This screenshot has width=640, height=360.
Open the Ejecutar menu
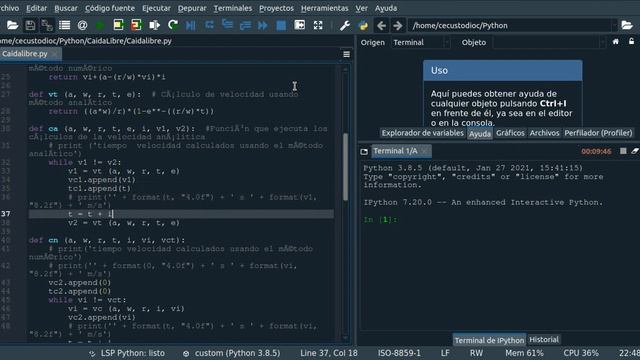156,8
